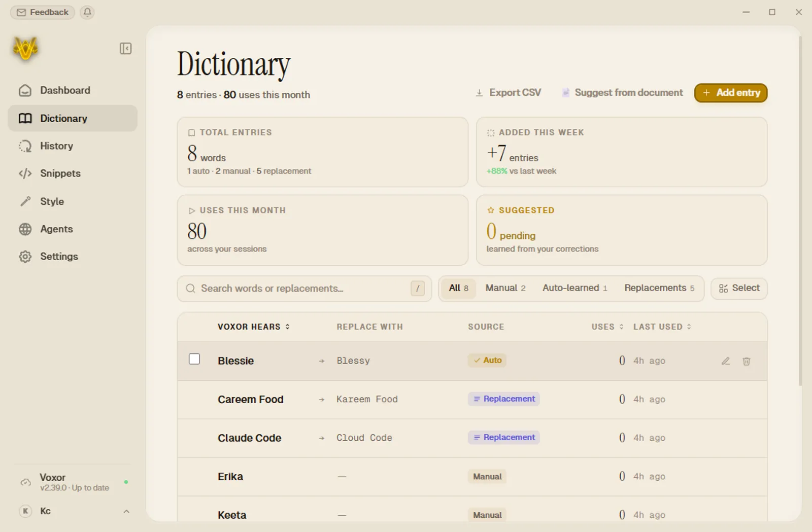Click the Kc user avatar
Image resolution: width=812 pixels, height=532 pixels.
(25, 511)
